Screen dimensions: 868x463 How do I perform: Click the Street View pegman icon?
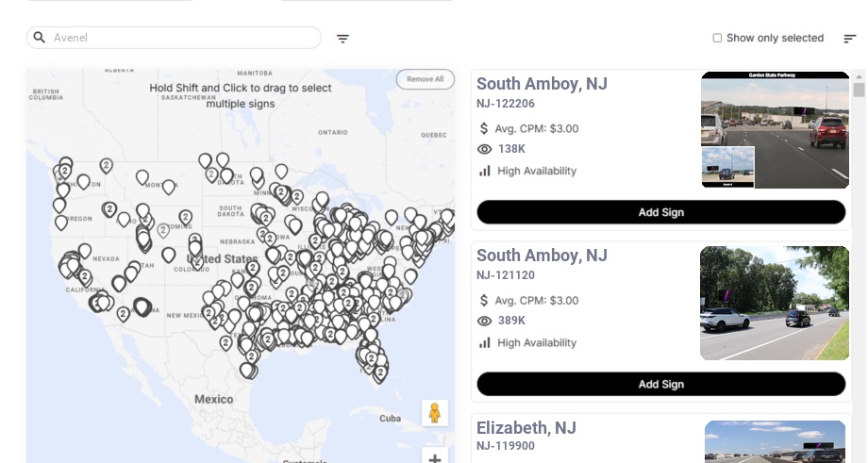[x=435, y=413]
